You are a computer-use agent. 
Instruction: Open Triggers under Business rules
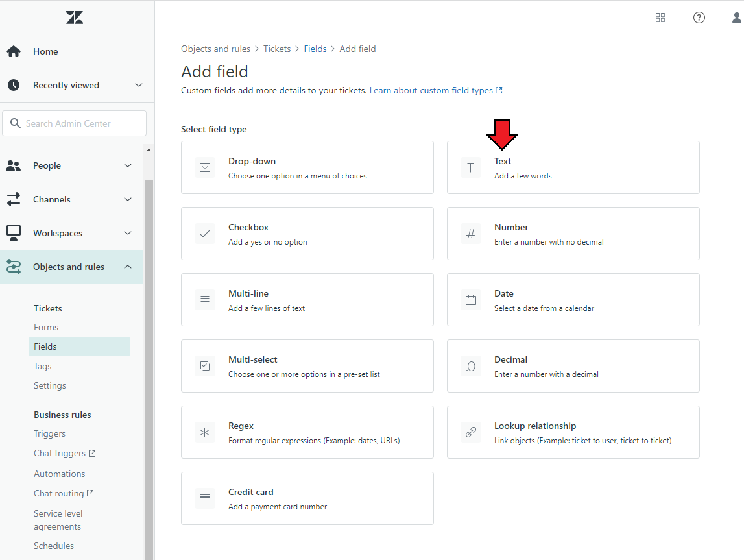(49, 433)
